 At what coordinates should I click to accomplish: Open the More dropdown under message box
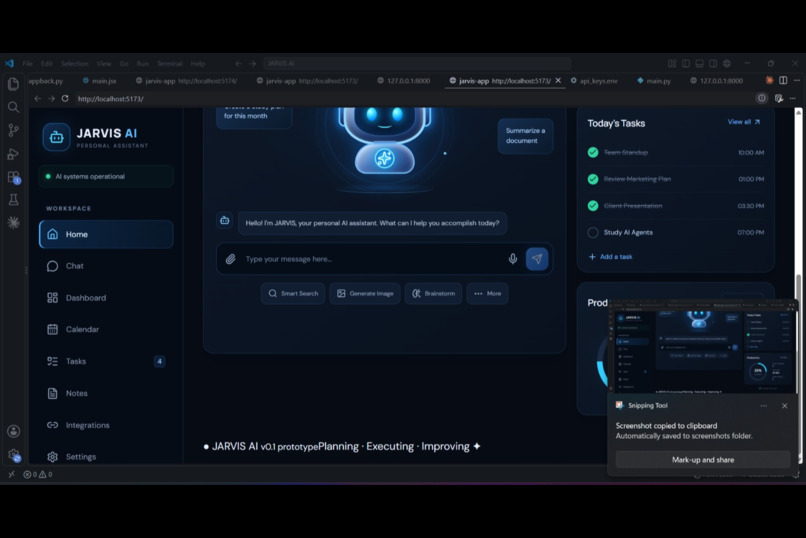[487, 293]
